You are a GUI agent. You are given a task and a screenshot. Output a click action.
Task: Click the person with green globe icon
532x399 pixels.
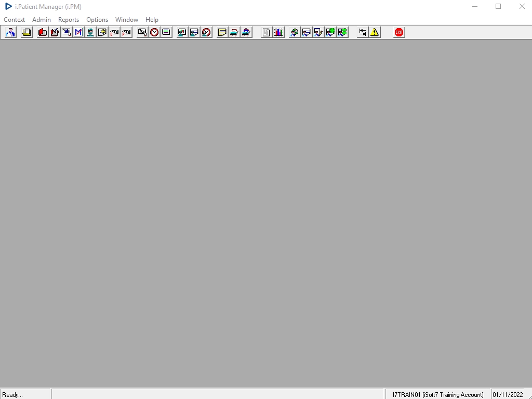[330, 32]
